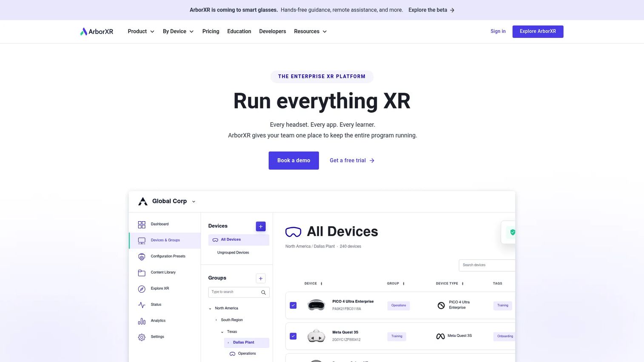Image resolution: width=644 pixels, height=362 pixels.
Task: Open the Dashboard grid icon
Action: [142, 224]
